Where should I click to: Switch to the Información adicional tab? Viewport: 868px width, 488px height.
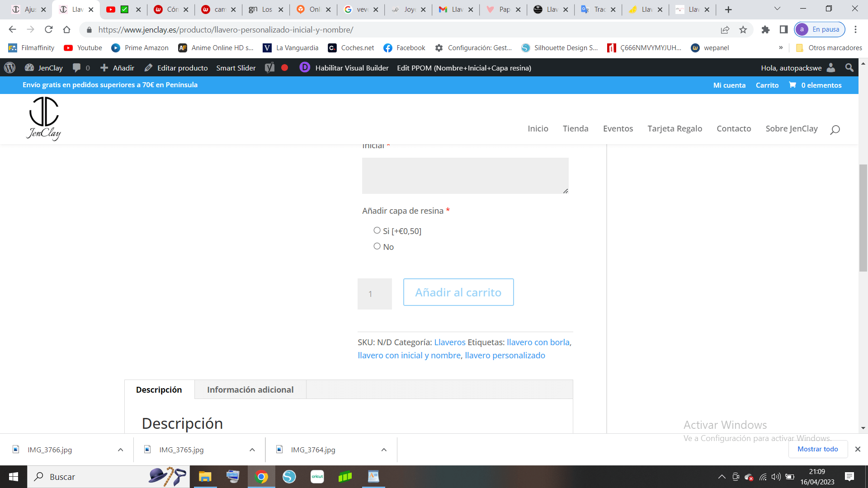pyautogui.click(x=250, y=389)
